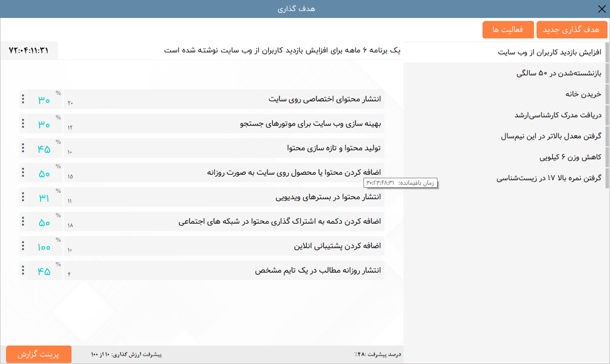
Task: Open menu for 'اضافه کردن دکمه به اشتراک گذاری'
Action: point(23,221)
